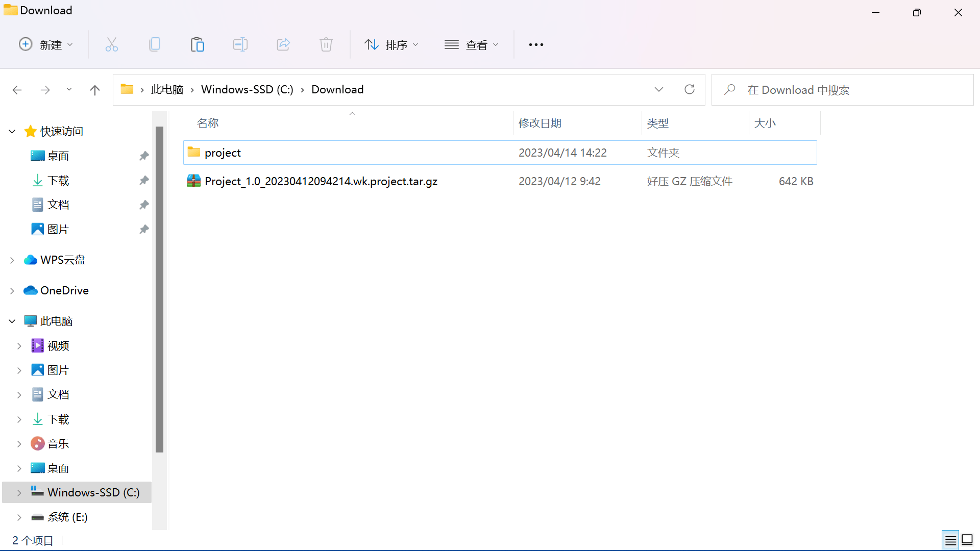Click the breadcrumb chevron after 此电脑
The width and height of the screenshot is (980, 551).
pos(192,90)
